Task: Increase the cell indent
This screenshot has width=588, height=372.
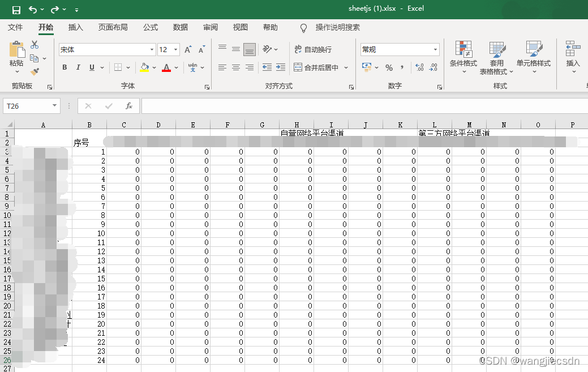Action: (281, 67)
